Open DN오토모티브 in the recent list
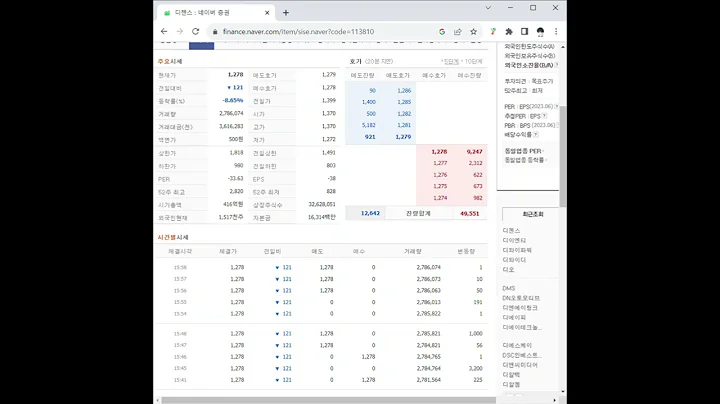Image resolution: width=720 pixels, height=404 pixels. tap(521, 298)
